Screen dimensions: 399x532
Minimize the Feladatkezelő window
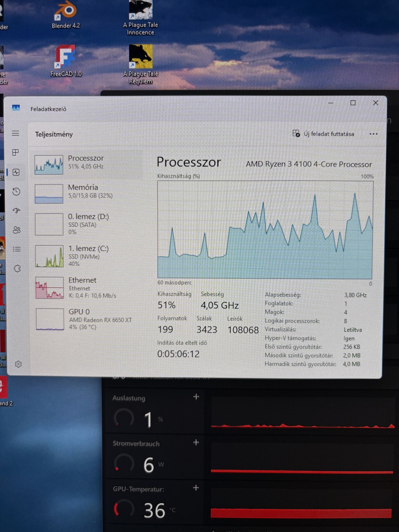tap(331, 103)
